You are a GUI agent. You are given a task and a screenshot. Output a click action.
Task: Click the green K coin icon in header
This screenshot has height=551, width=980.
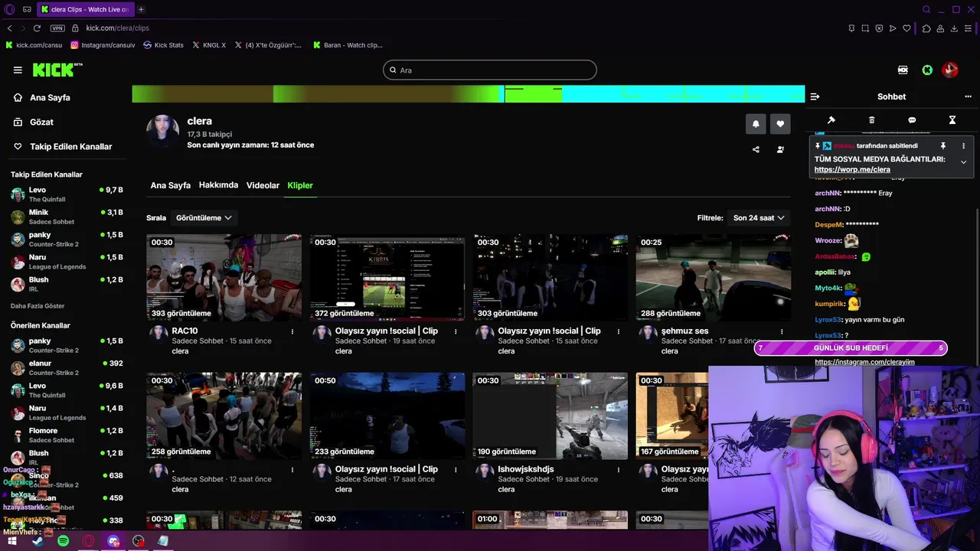pyautogui.click(x=927, y=70)
